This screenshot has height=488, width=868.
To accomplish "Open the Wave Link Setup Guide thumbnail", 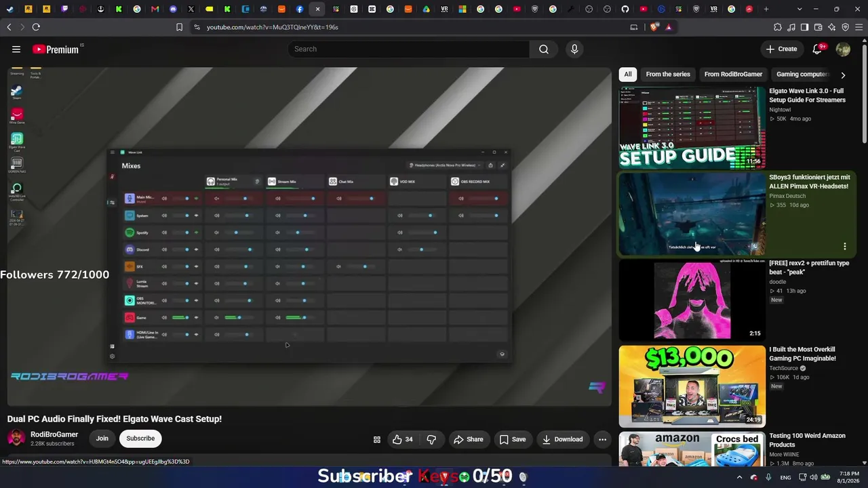I will 692,127.
